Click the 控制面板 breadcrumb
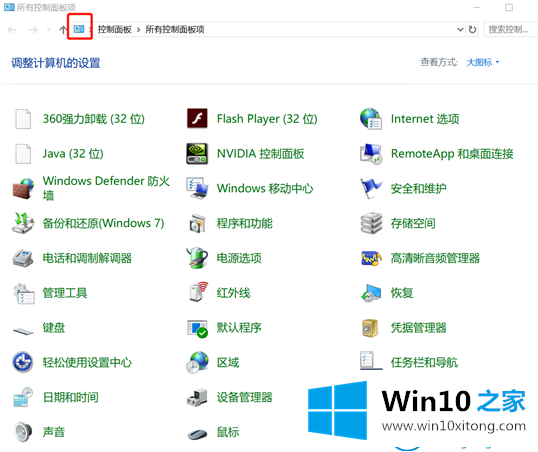538x452 pixels. (x=115, y=30)
